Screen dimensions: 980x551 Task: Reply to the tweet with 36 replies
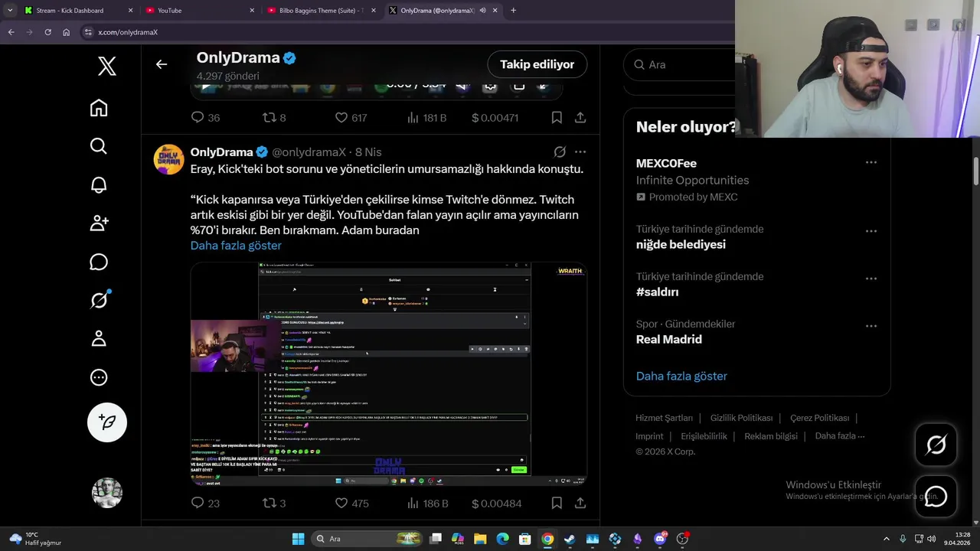tap(205, 118)
